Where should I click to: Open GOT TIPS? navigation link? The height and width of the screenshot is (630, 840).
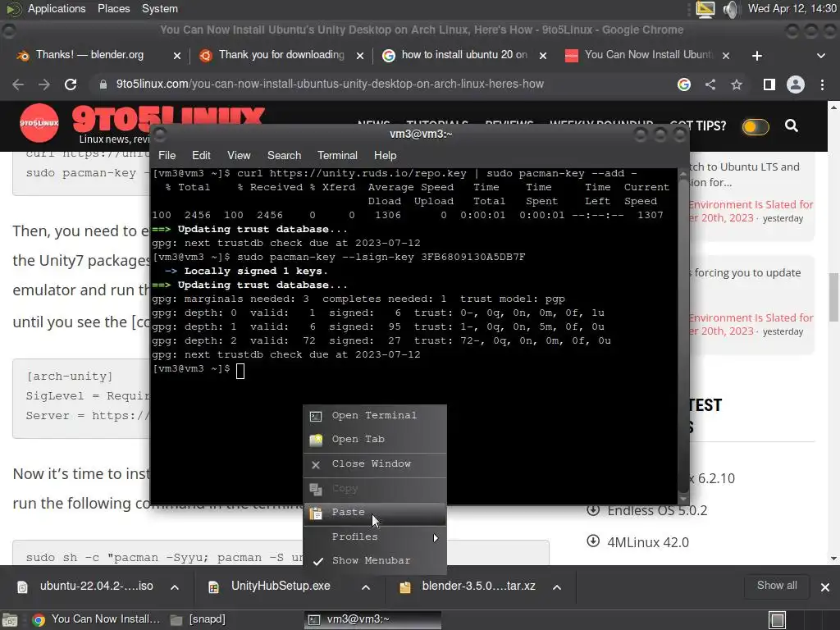click(698, 126)
